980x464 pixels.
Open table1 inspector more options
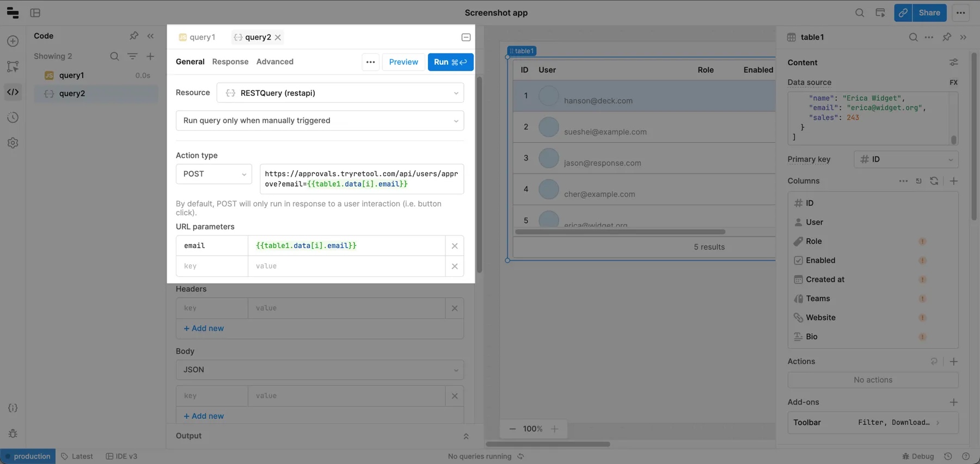(929, 37)
